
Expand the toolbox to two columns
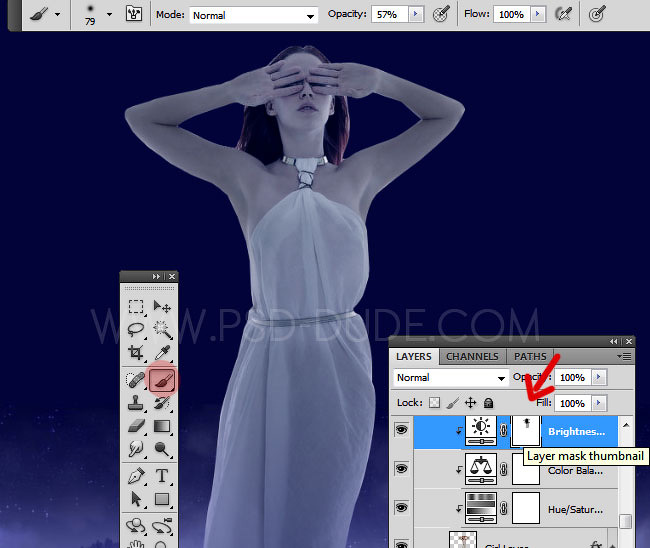tap(156, 276)
